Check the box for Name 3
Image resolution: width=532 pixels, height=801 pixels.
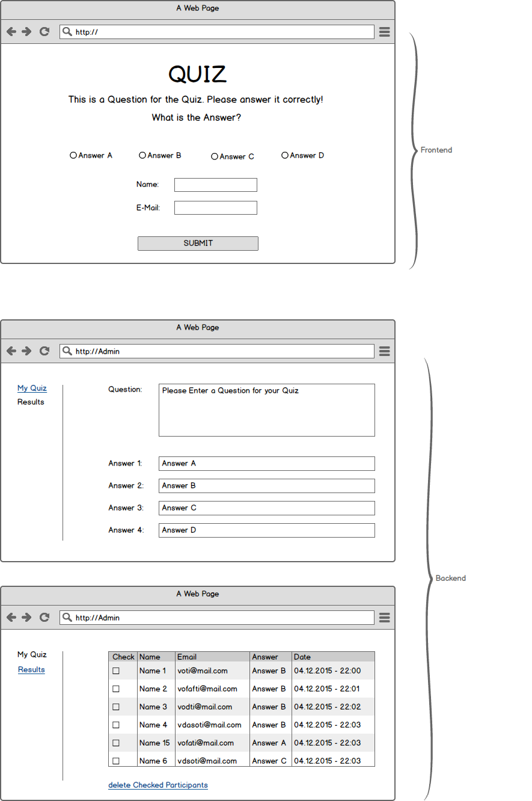click(116, 707)
